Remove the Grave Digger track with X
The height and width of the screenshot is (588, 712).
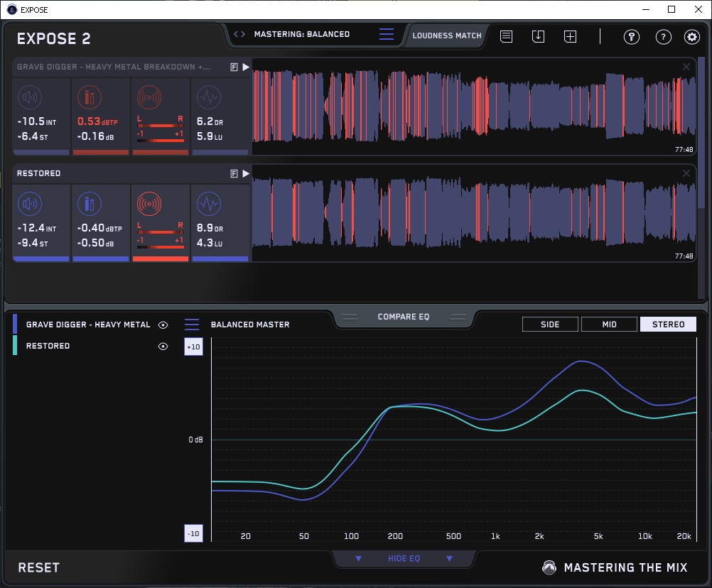[x=686, y=67]
